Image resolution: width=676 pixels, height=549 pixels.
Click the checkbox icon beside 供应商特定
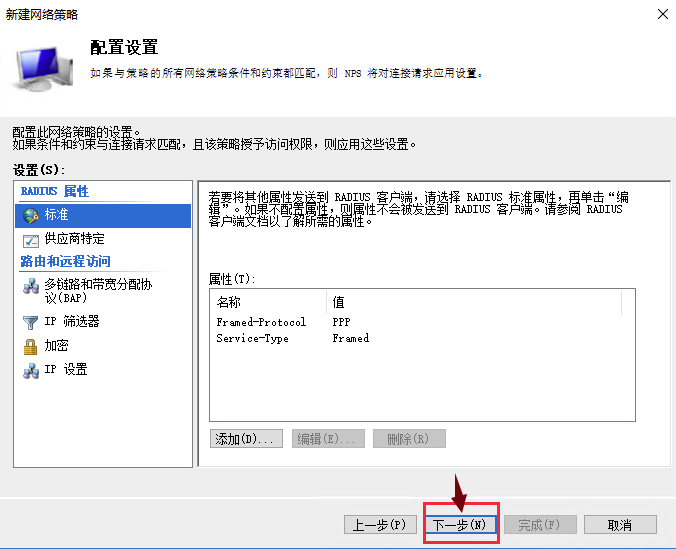pyautogui.click(x=30, y=240)
